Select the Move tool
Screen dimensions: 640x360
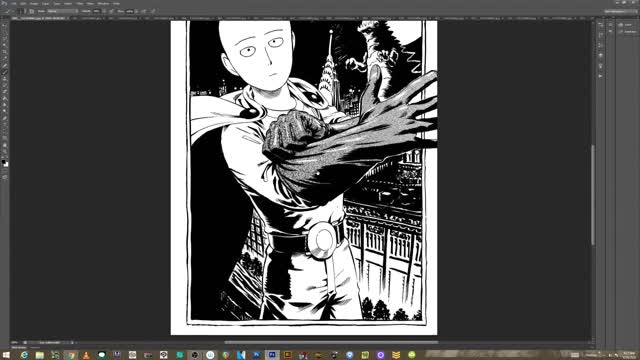tap(5, 25)
